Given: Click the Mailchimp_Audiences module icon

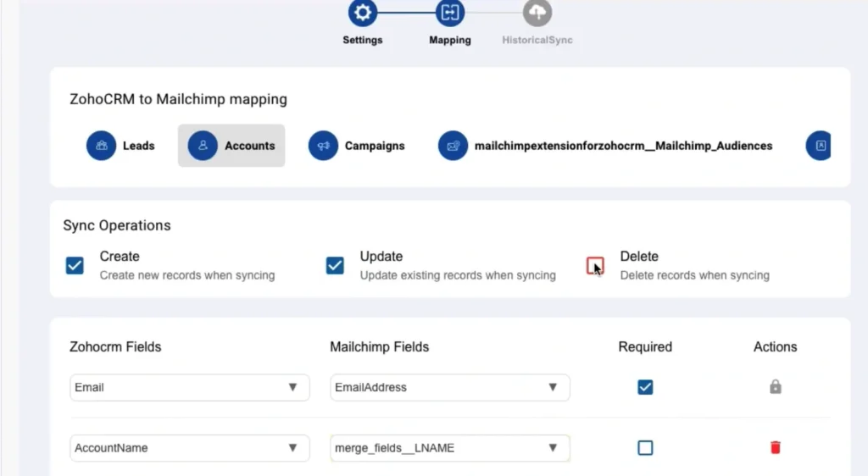Looking at the screenshot, I should click(453, 146).
